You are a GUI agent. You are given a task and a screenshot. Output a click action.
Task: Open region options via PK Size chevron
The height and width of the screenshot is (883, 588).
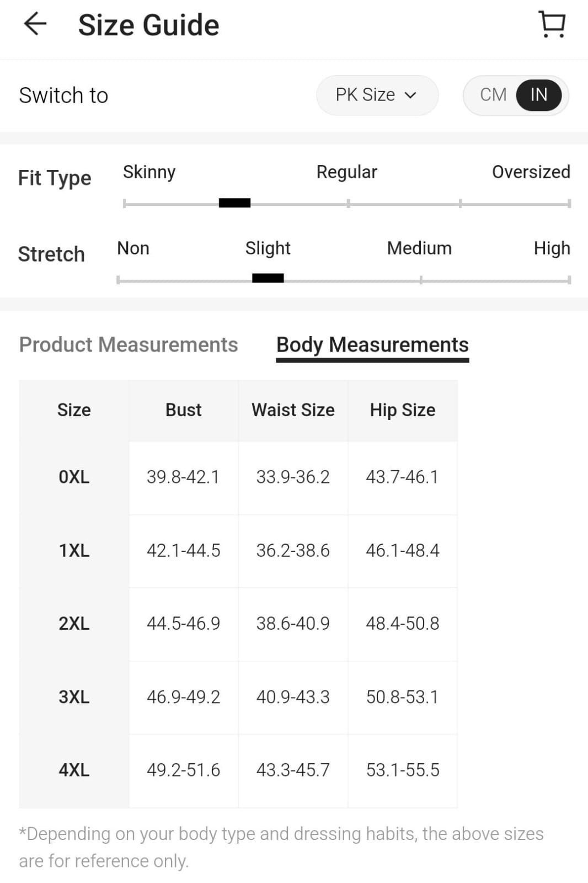point(411,95)
